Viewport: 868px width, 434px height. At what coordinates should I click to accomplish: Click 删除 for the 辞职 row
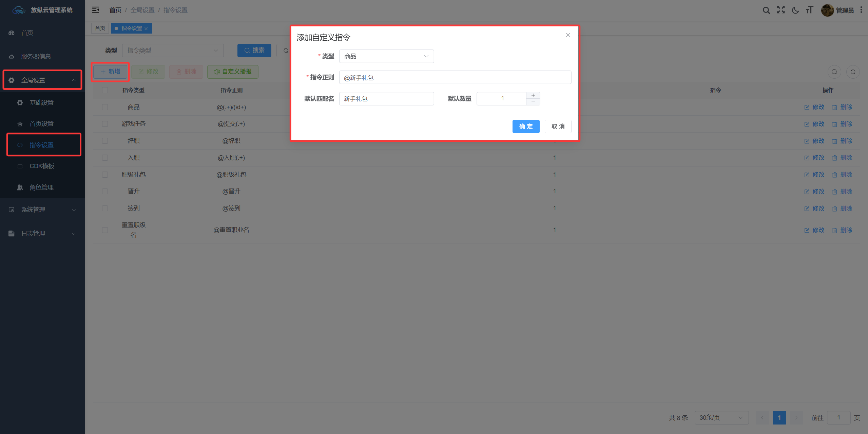pyautogui.click(x=842, y=141)
